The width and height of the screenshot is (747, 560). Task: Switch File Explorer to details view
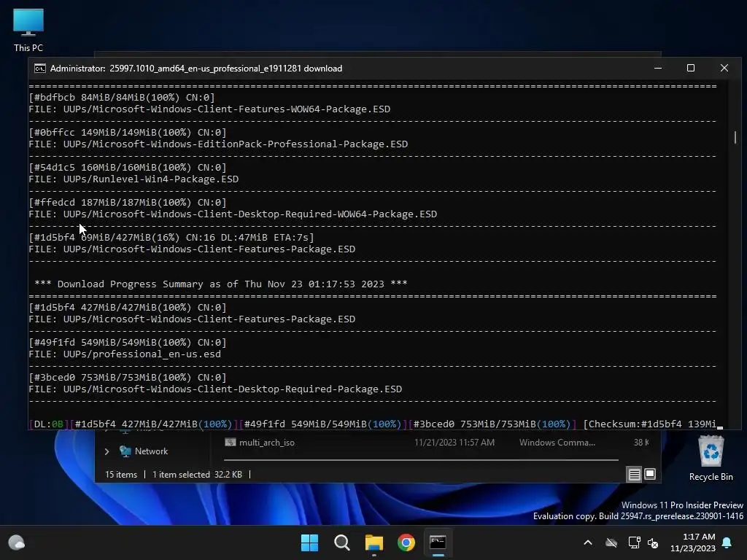coord(634,474)
